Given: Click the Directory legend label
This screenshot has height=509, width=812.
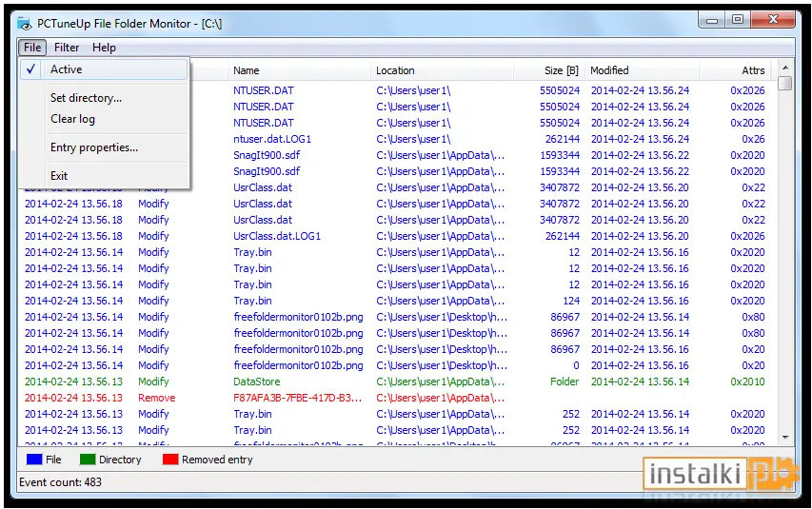Looking at the screenshot, I should click(120, 460).
